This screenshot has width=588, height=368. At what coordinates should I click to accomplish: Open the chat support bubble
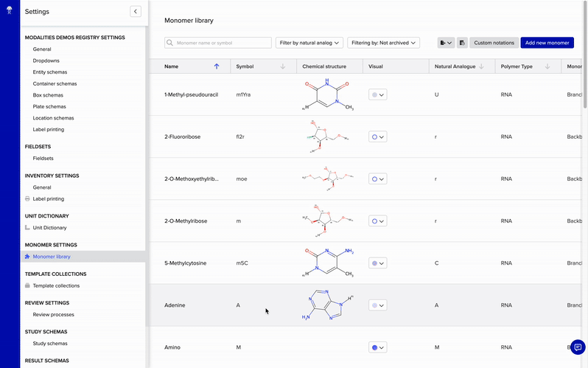(578, 347)
